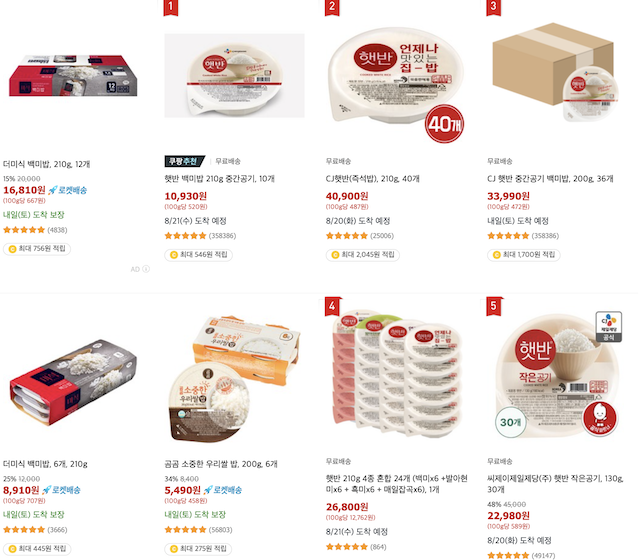Click coin icon in 최대 2,045원 적립 badge
The image size is (640, 560).
coord(335,255)
